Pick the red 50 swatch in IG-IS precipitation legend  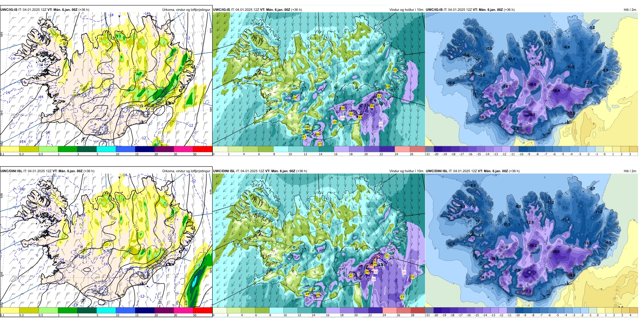point(202,149)
